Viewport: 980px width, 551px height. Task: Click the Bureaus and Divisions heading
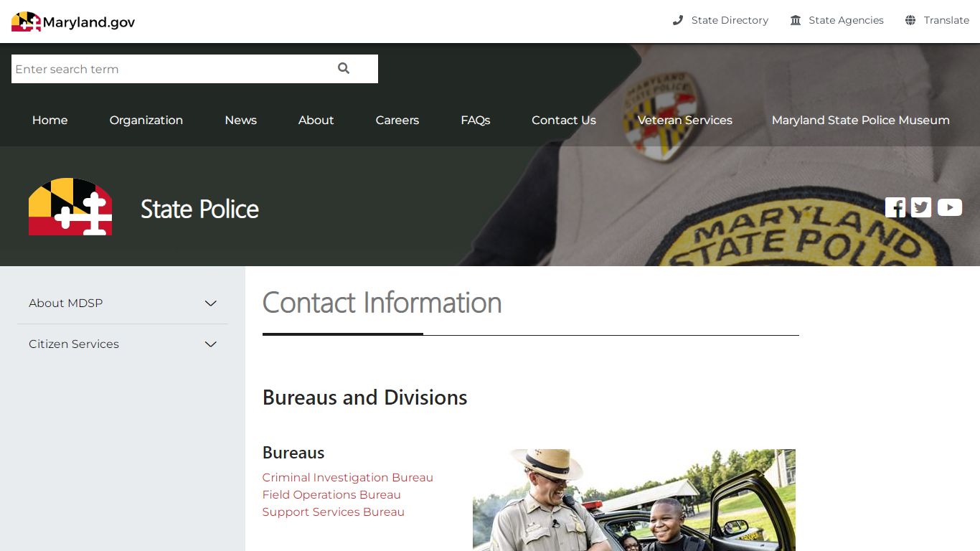click(x=365, y=397)
